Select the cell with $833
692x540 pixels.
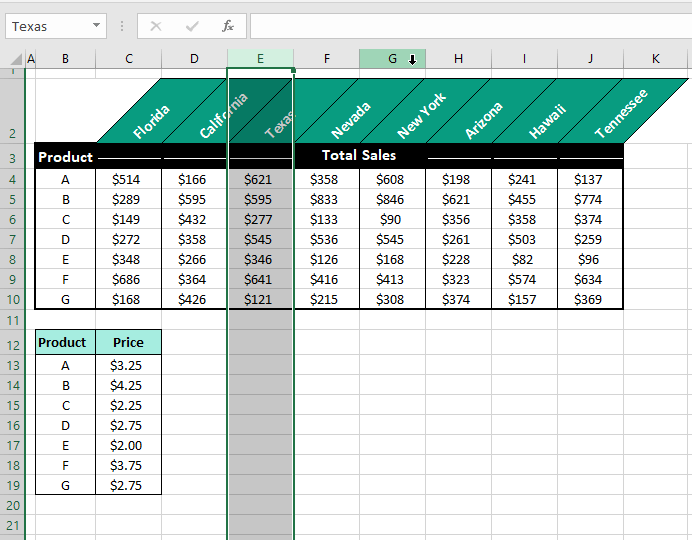[327, 199]
